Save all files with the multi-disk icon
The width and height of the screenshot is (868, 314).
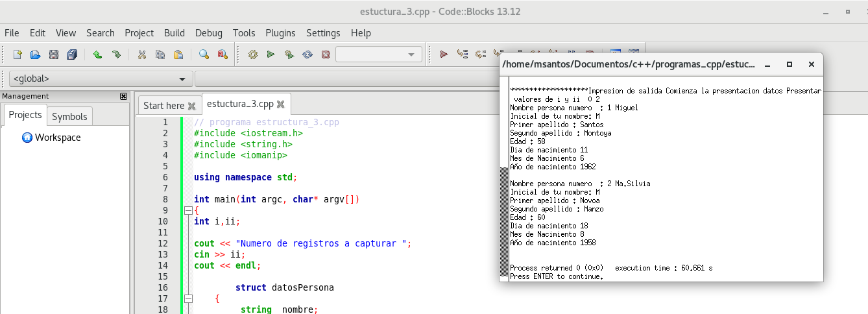pyautogui.click(x=72, y=54)
